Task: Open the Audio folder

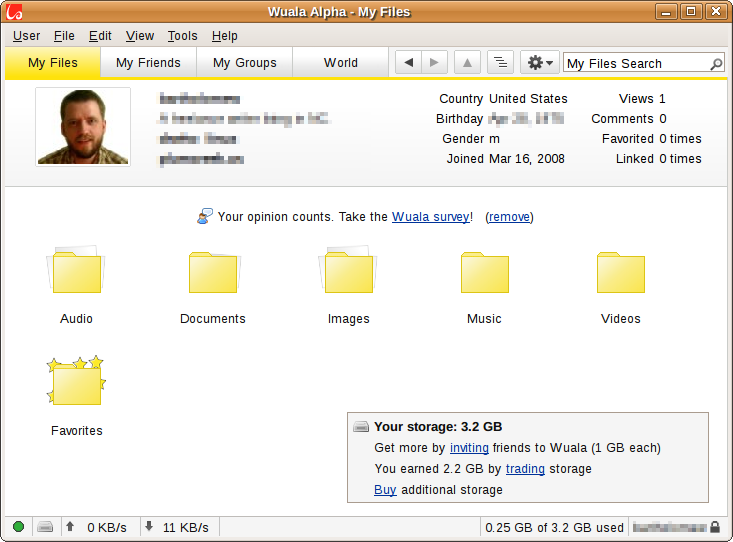Action: 77,270
